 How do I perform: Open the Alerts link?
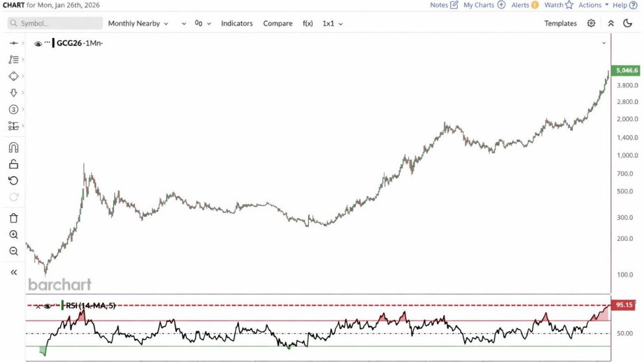point(524,5)
